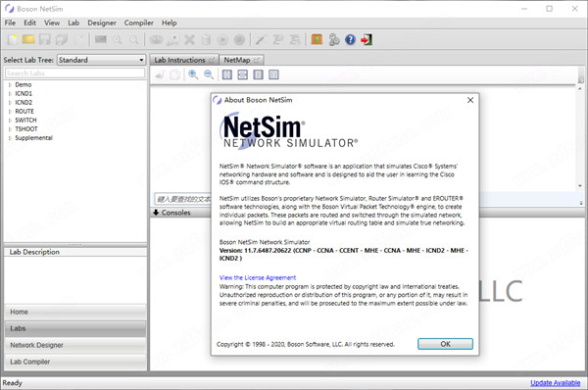Click the down arrow beside Consoles
588x390 pixels.
coord(156,213)
